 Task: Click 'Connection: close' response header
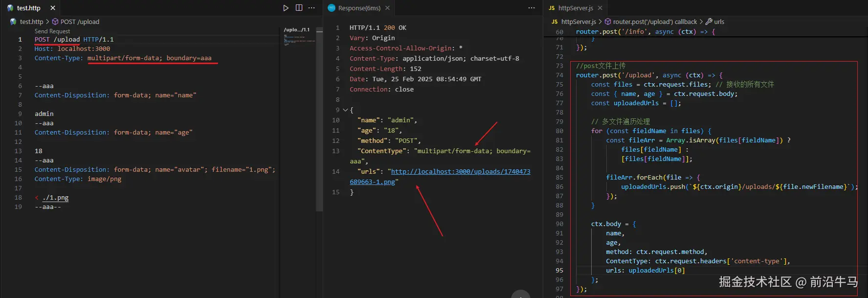coord(381,90)
